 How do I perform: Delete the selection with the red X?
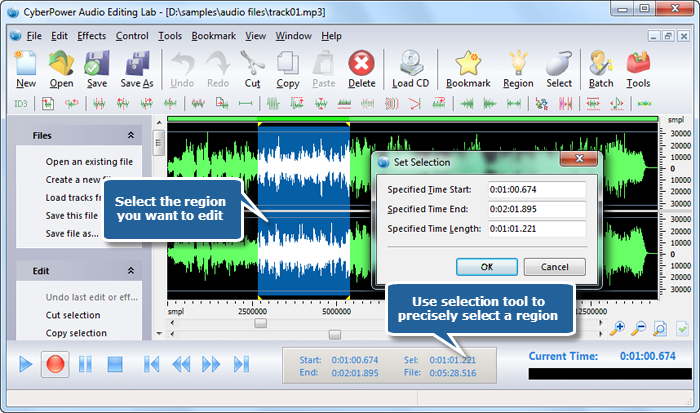click(362, 69)
